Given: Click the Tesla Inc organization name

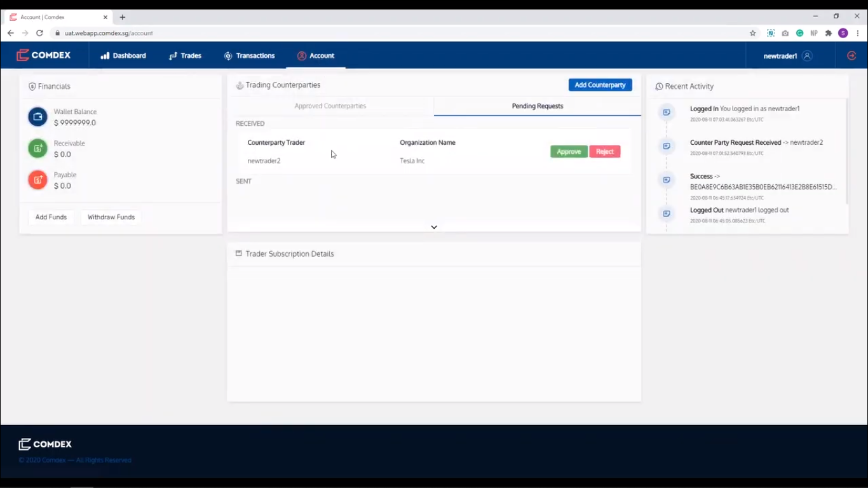Looking at the screenshot, I should 412,161.
